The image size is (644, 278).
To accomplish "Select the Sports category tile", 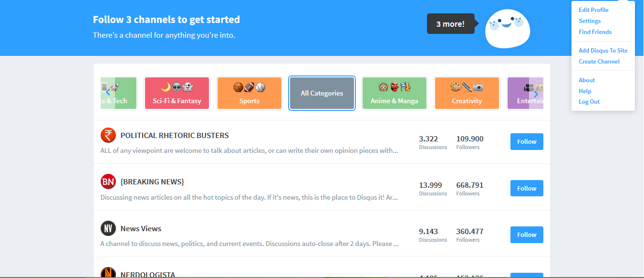I will pyautogui.click(x=249, y=93).
